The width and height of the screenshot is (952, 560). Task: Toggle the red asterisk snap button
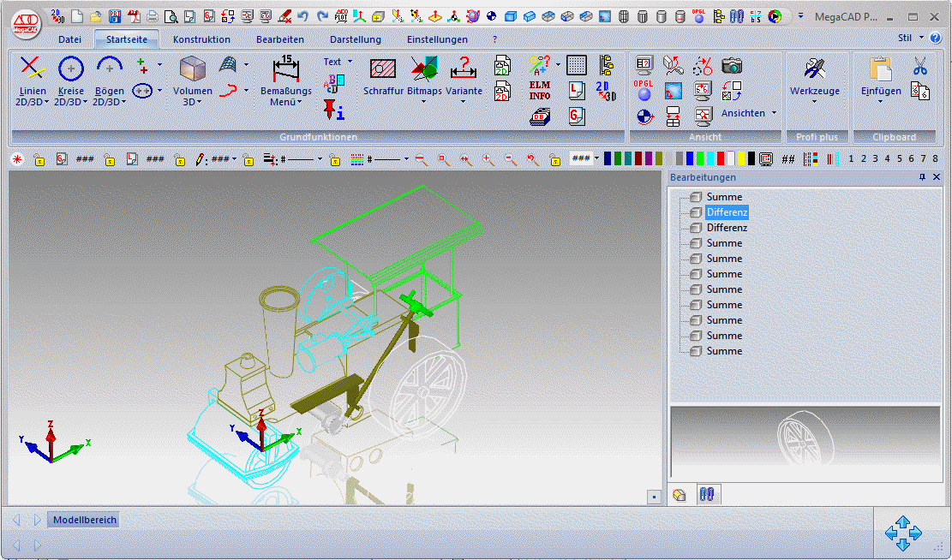click(16, 159)
